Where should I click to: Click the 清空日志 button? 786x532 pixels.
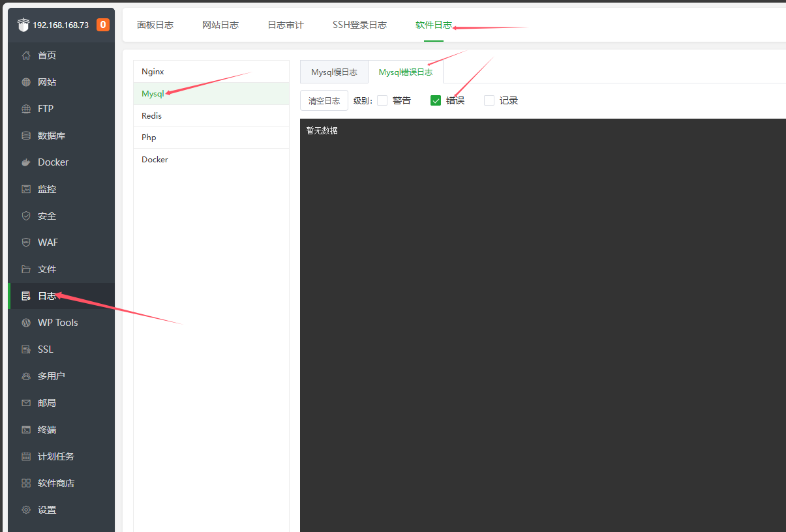click(324, 100)
